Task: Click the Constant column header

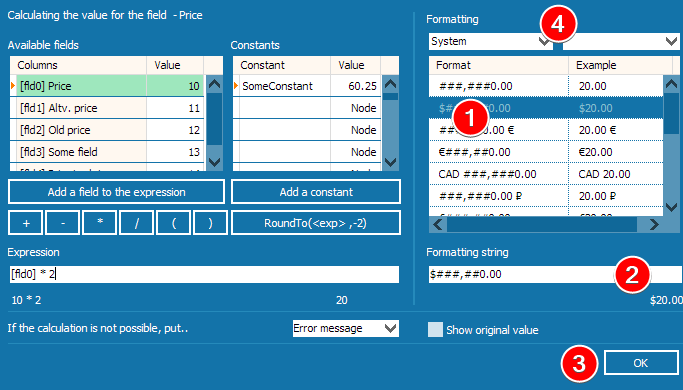Action: 282,65
